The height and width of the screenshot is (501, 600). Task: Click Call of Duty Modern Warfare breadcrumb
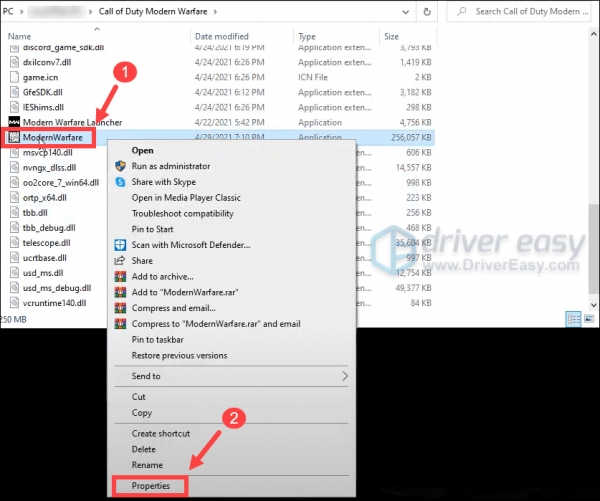coord(153,11)
